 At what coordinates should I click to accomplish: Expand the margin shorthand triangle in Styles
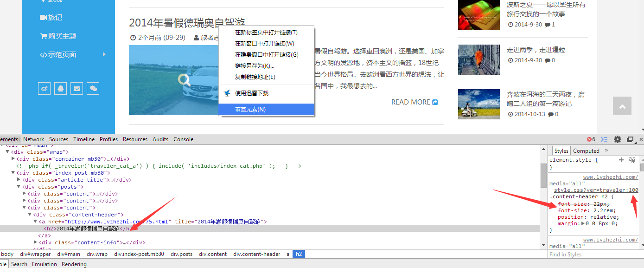pyautogui.click(x=583, y=223)
